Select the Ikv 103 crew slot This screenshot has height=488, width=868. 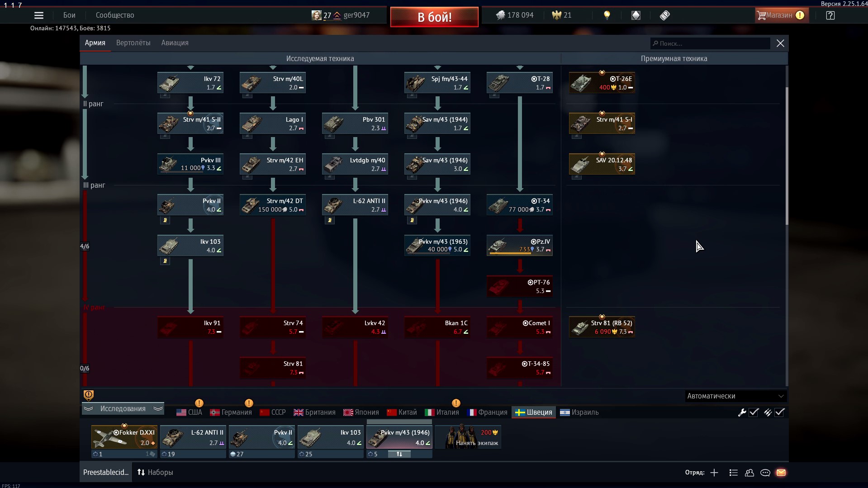331,437
